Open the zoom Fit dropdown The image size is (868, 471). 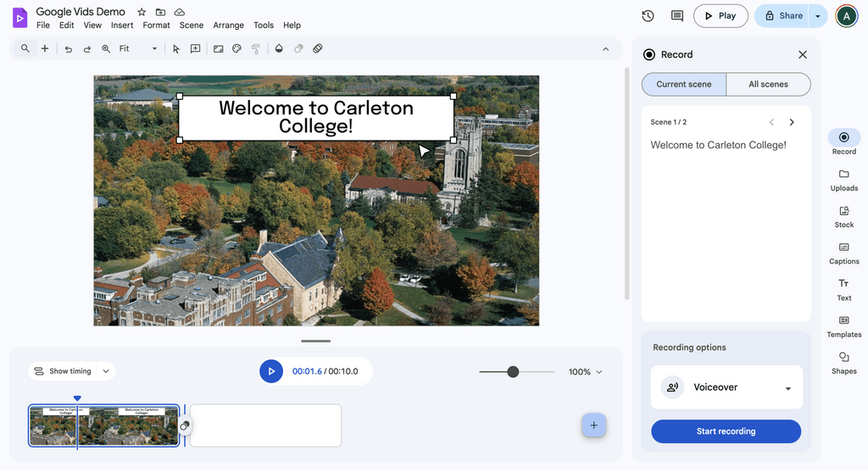coord(138,48)
